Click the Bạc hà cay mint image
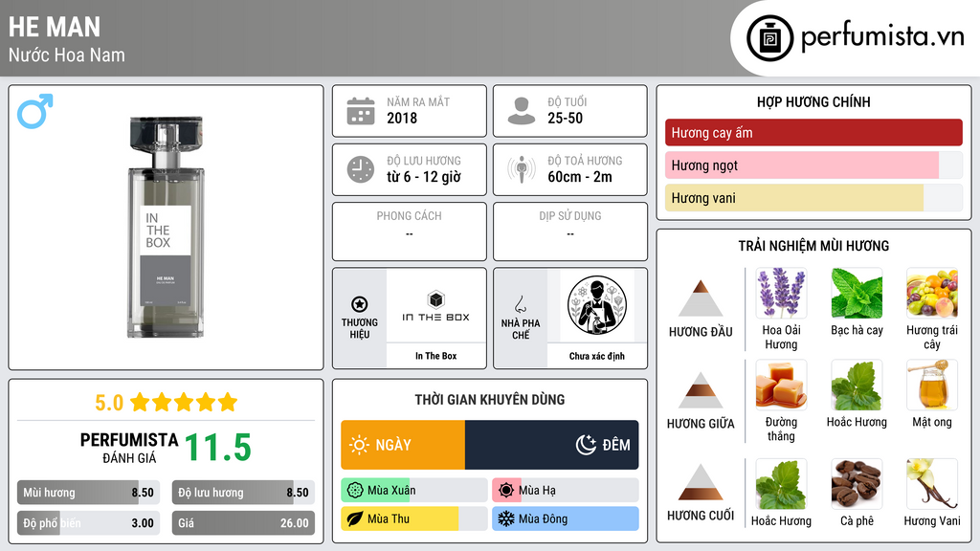The height and width of the screenshot is (551, 980). (x=857, y=293)
